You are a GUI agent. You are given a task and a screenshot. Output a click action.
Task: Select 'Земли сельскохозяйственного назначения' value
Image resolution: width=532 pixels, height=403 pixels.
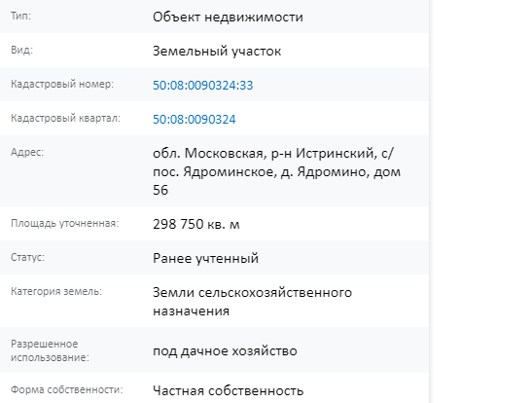(253, 302)
